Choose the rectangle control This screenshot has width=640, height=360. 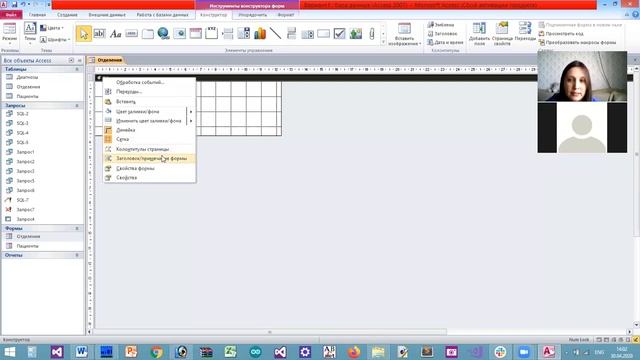tap(323, 33)
